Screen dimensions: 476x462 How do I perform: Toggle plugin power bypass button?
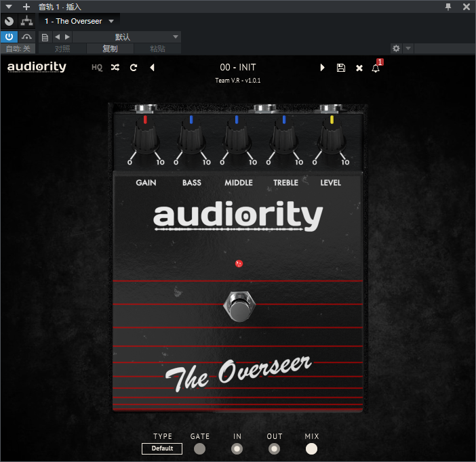tap(9, 37)
